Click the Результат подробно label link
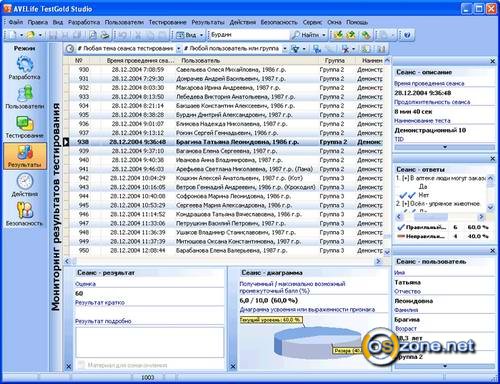Viewport: 500px width, 384px height. [103, 321]
